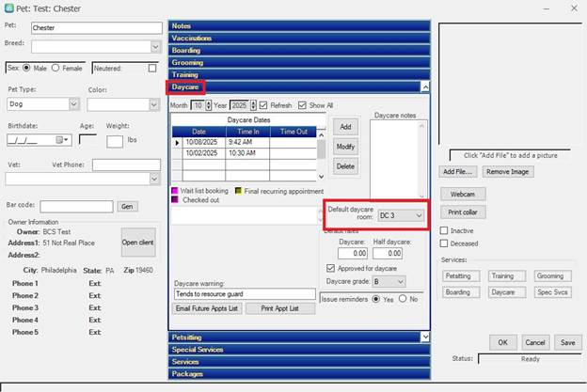The image size is (587, 392).
Task: Expand the Daycare grade dropdown
Action: (x=400, y=281)
